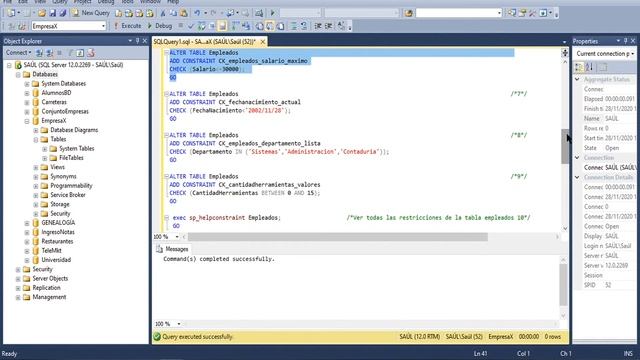
Task: Expand the Programmability folder
Action: click(x=36, y=186)
